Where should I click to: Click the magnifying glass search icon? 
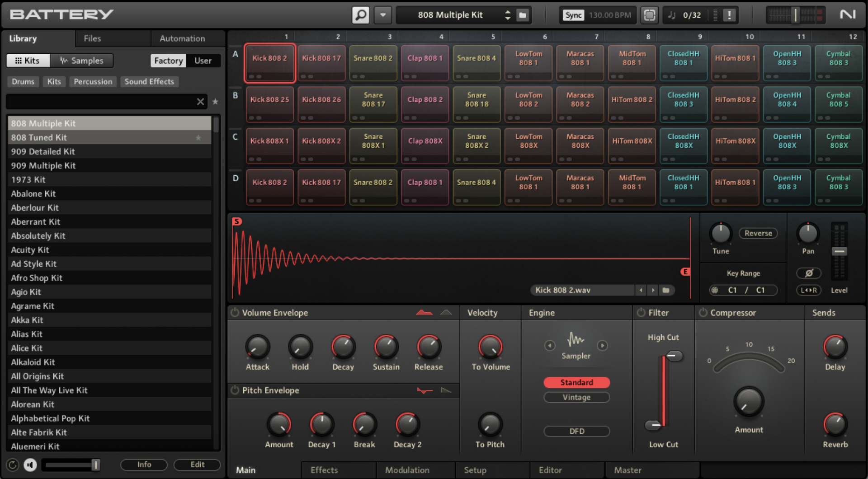(360, 15)
